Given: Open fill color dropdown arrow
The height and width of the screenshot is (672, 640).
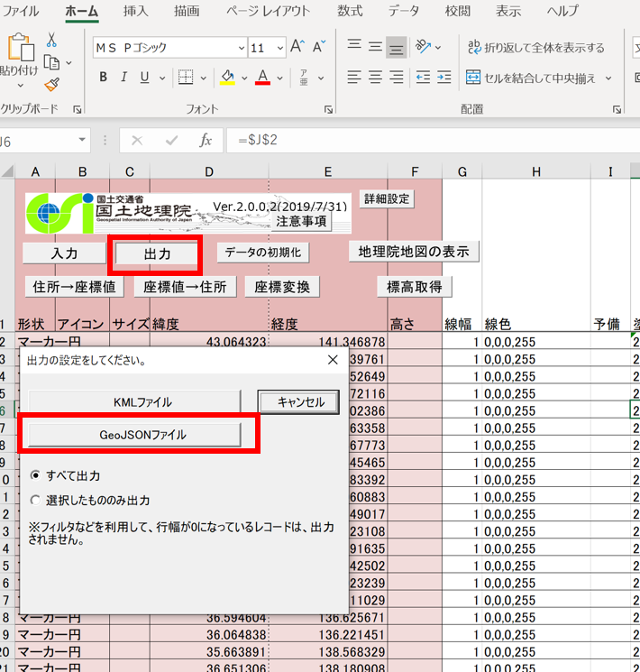Looking at the screenshot, I should [244, 78].
